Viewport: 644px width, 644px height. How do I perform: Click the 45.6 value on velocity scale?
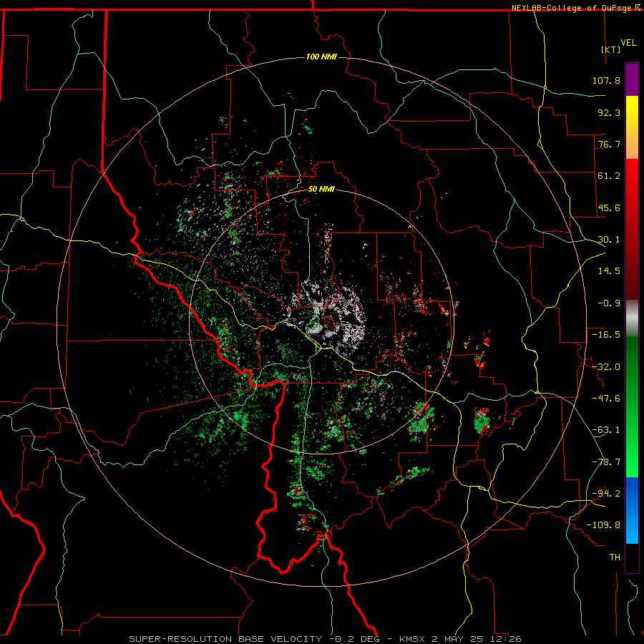[x=609, y=208]
